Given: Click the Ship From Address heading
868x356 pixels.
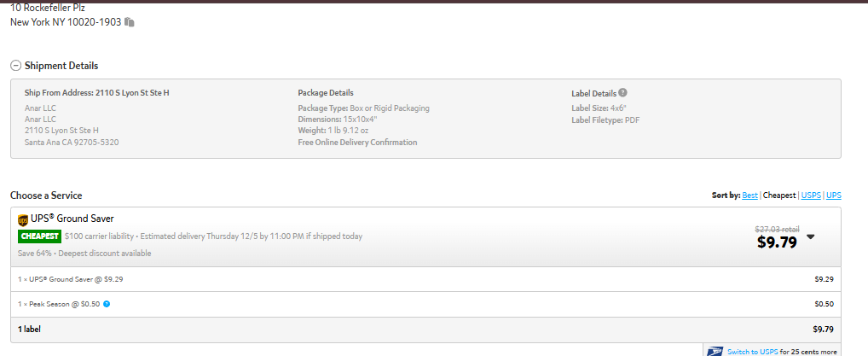Looking at the screenshot, I should (97, 92).
